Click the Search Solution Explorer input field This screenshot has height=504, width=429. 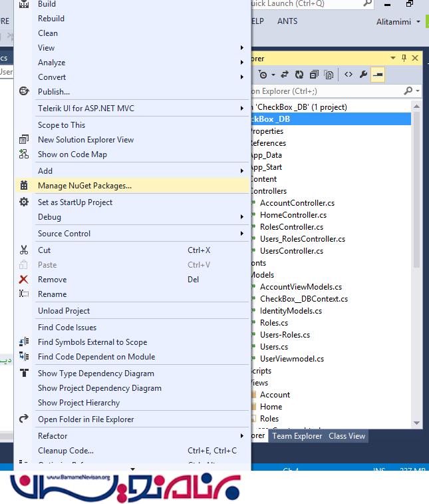tap(326, 91)
